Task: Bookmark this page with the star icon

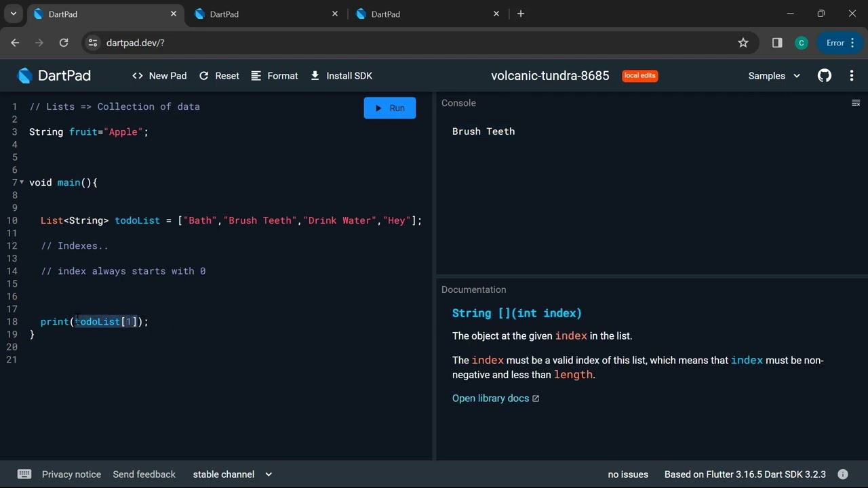Action: click(x=743, y=43)
